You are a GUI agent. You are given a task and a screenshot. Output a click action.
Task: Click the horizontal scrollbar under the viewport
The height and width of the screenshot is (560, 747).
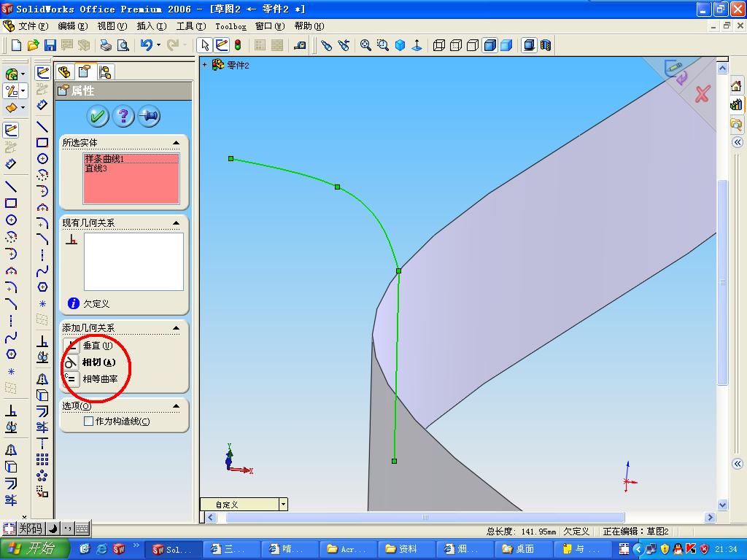pos(425,517)
